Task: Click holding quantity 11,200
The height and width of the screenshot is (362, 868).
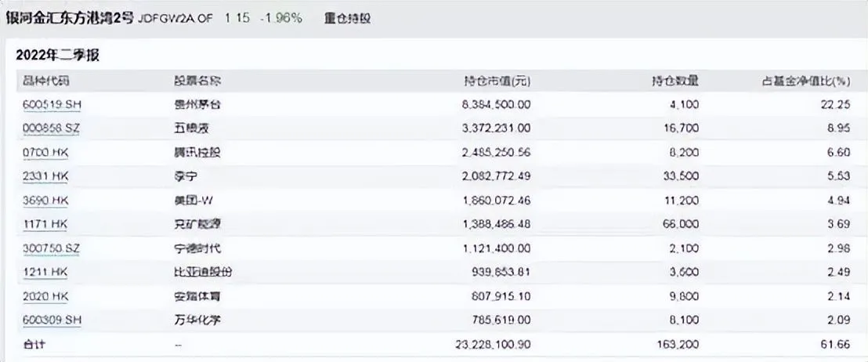Action: click(682, 201)
